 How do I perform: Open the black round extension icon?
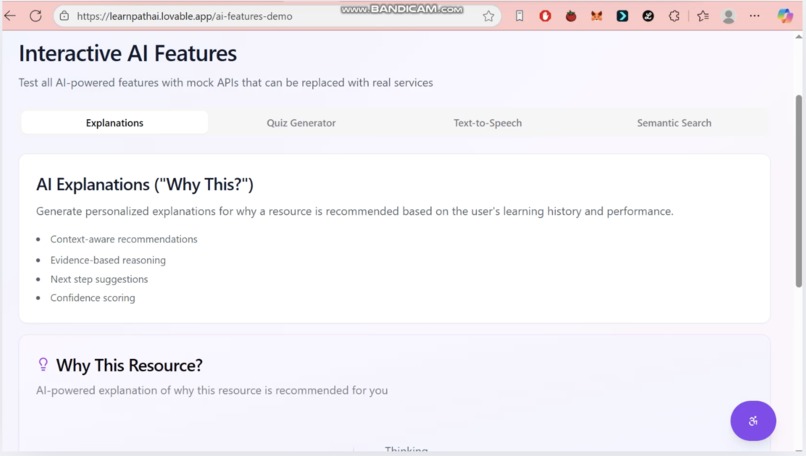pos(648,16)
